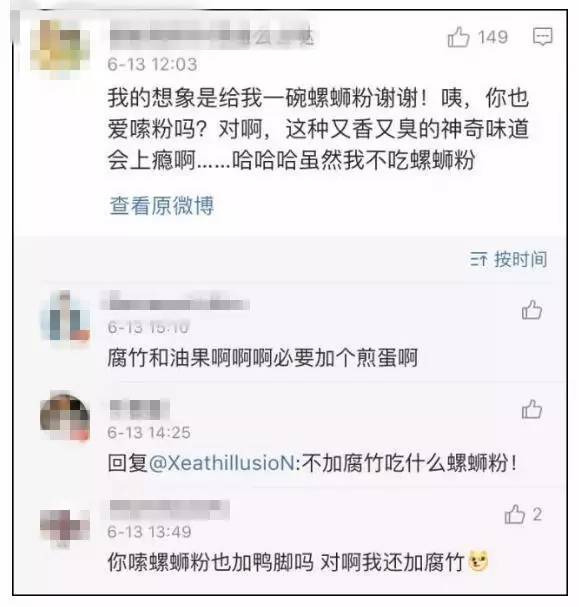Select the 腐竹和油果 comment text
Image resolution: width=579 pixels, height=607 pixels.
point(263,357)
